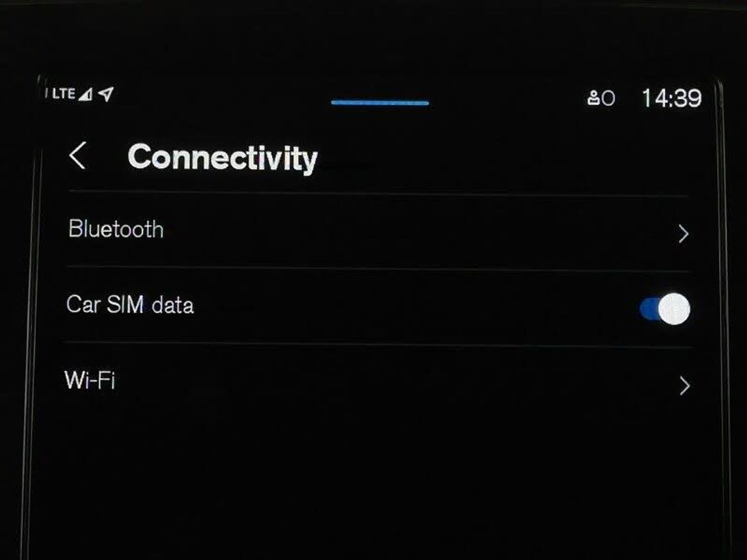Image resolution: width=747 pixels, height=560 pixels.
Task: Expand Bluetooth settings via its chevron
Action: pyautogui.click(x=684, y=234)
